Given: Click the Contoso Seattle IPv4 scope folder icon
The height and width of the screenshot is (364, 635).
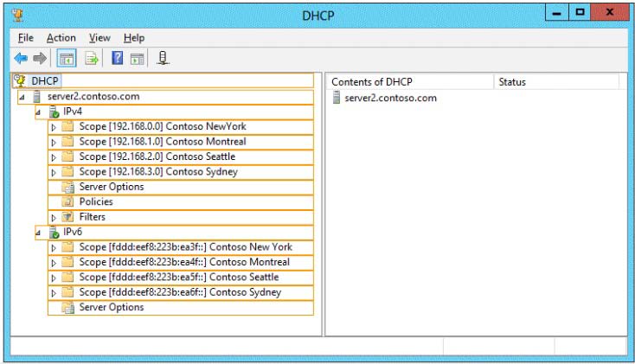Looking at the screenshot, I should coord(67,156).
